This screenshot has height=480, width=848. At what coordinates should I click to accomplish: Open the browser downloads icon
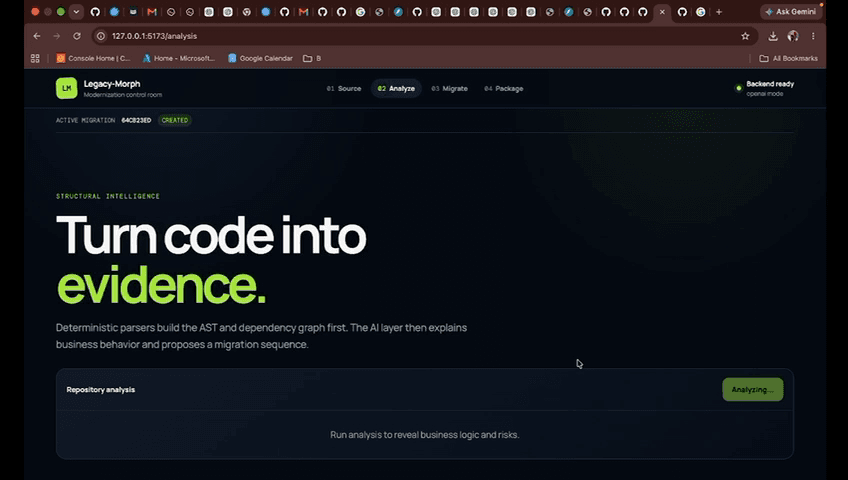(773, 36)
